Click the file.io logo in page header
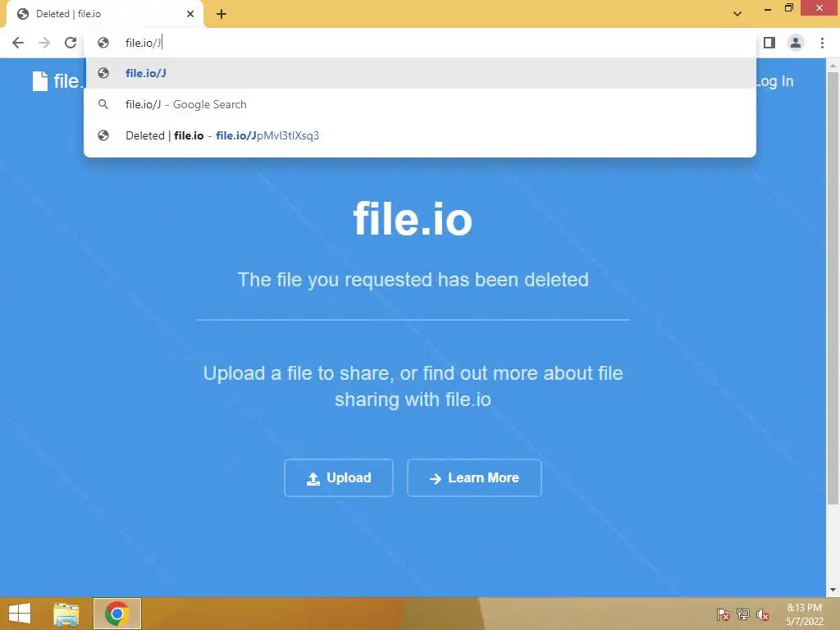840x630 pixels. [x=57, y=81]
